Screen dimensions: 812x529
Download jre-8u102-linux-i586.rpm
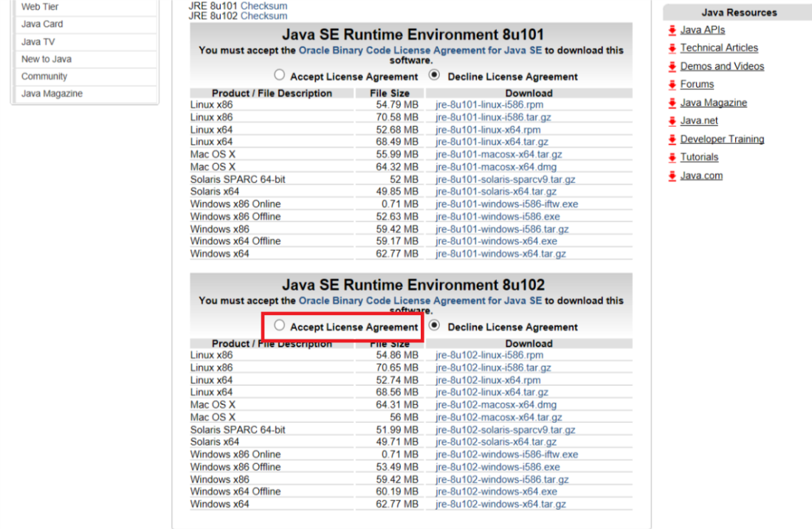(x=489, y=355)
